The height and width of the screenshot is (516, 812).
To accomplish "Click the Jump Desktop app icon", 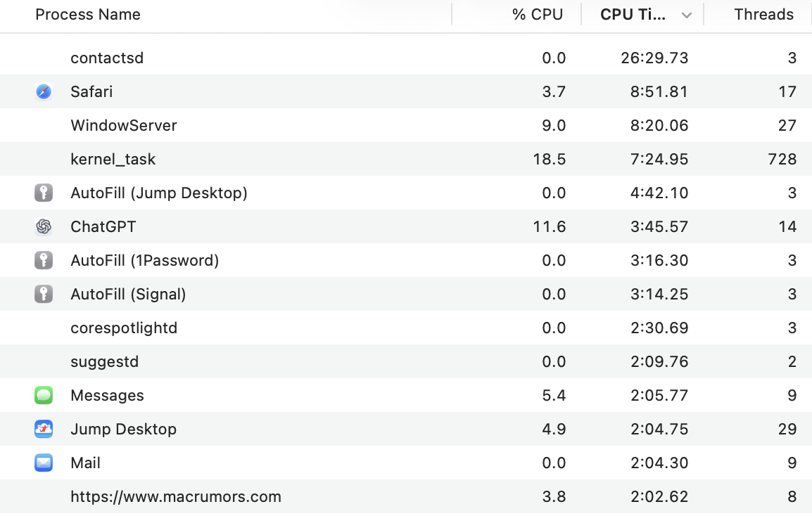I will tap(44, 429).
